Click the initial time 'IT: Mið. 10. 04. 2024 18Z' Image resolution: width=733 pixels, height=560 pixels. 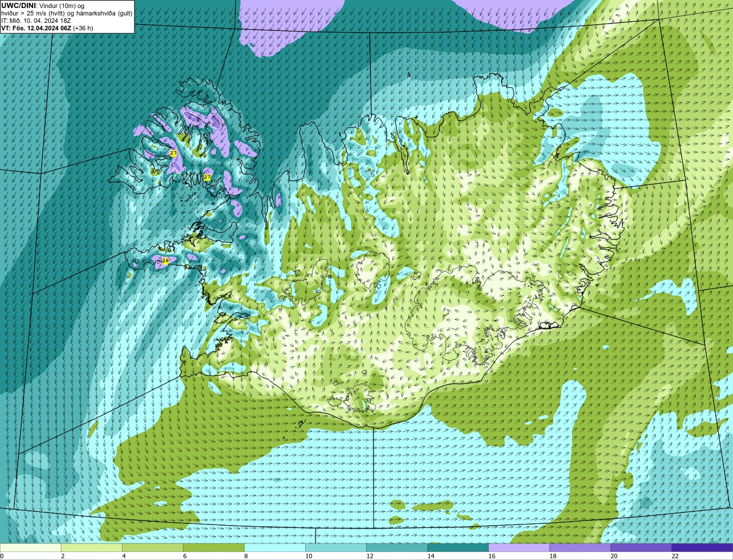click(36, 21)
